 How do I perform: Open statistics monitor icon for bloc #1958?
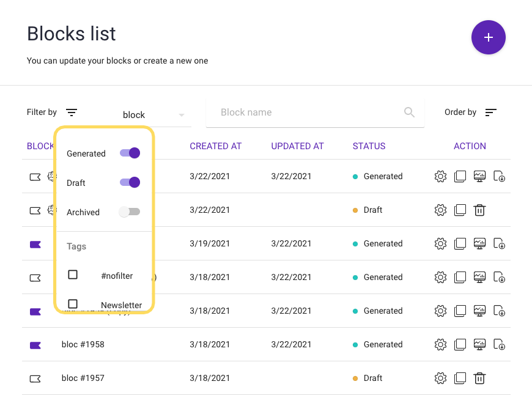coord(480,344)
